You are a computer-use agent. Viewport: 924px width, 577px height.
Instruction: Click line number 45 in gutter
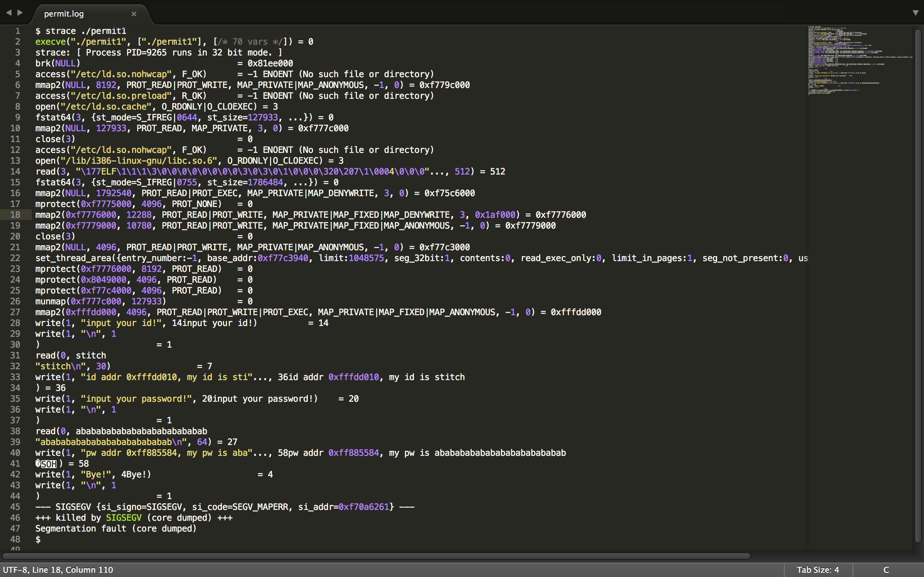pyautogui.click(x=15, y=507)
